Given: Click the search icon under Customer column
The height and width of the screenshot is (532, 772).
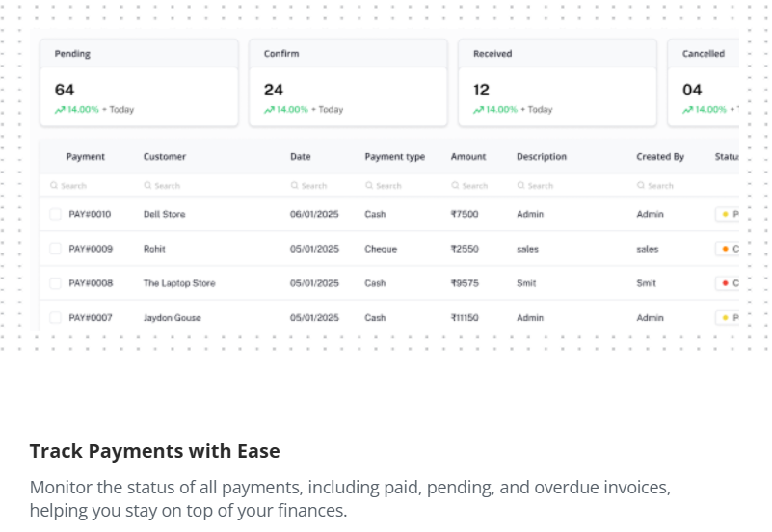Looking at the screenshot, I should (147, 186).
